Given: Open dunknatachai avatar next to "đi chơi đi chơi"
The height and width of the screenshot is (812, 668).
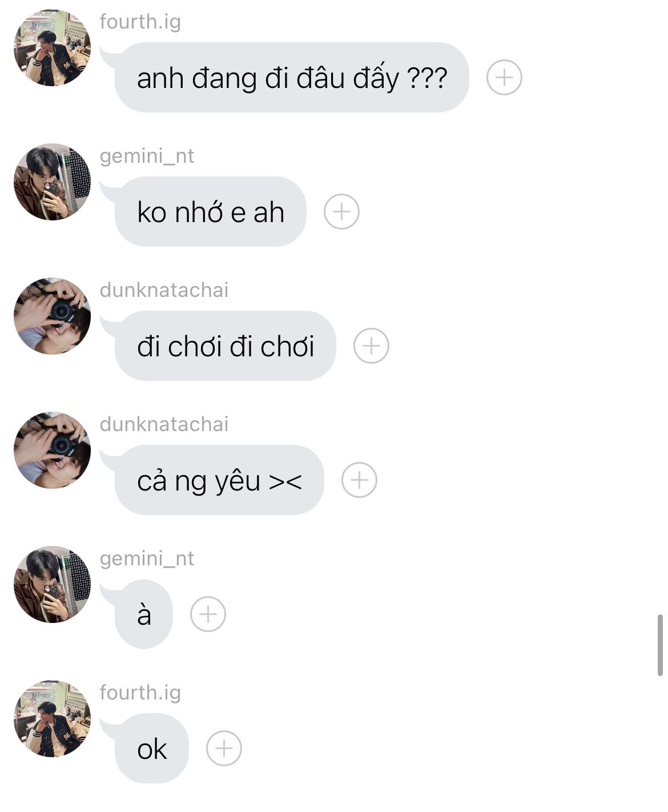Looking at the screenshot, I should coord(52,316).
